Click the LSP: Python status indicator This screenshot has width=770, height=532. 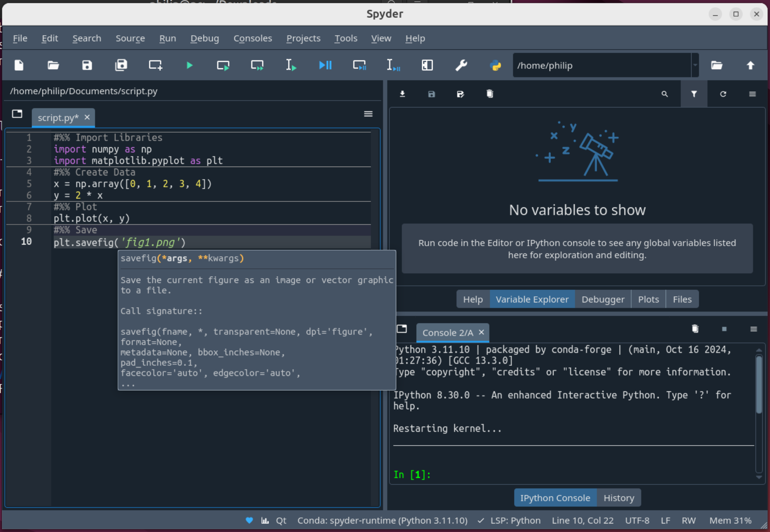(509, 520)
